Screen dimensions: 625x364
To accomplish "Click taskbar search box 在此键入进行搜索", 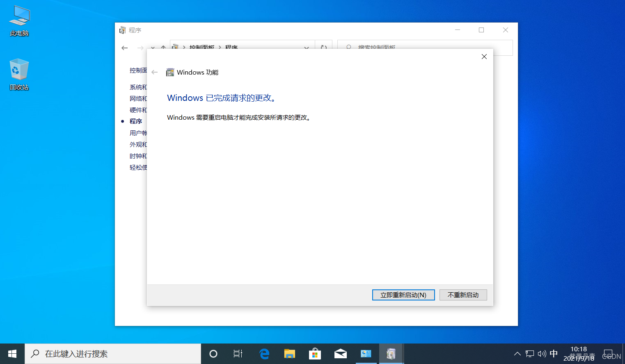I will (x=113, y=354).
